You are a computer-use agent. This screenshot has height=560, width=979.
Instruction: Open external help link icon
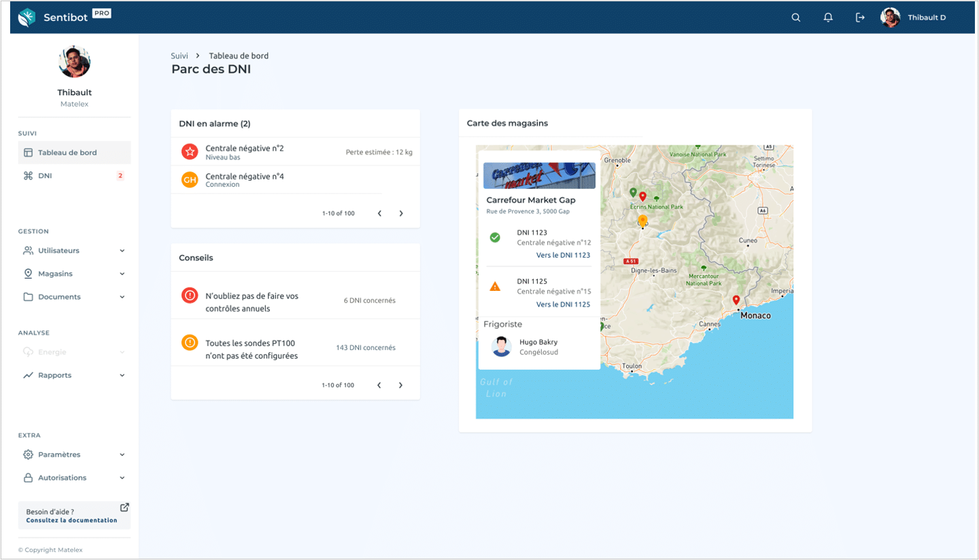click(124, 507)
